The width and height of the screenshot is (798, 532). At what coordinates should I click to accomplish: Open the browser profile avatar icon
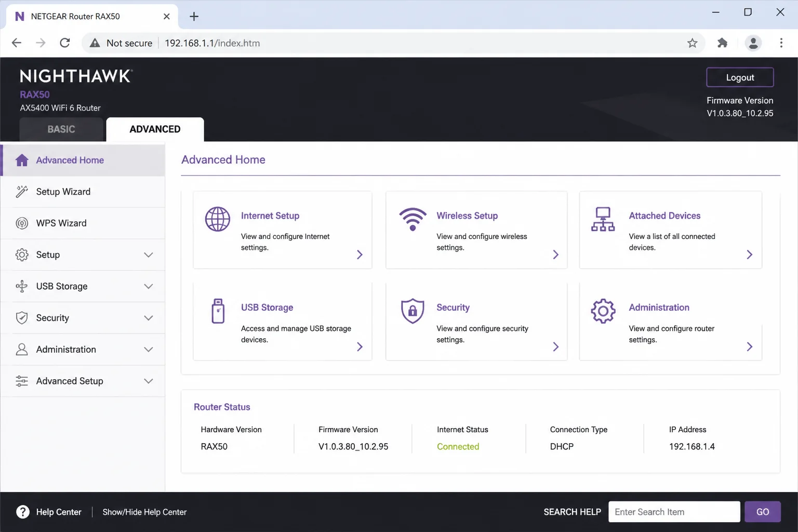(753, 43)
